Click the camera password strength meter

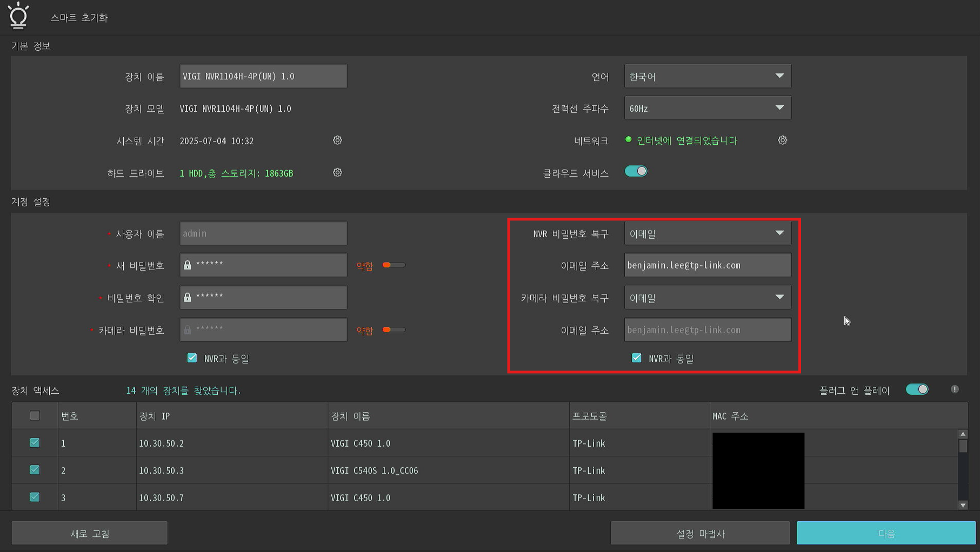[394, 329]
